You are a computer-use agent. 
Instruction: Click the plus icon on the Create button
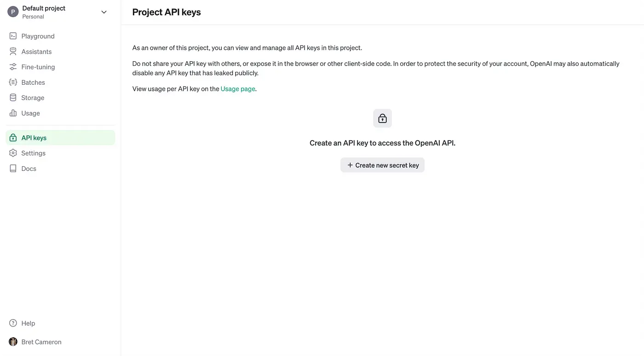[350, 165]
